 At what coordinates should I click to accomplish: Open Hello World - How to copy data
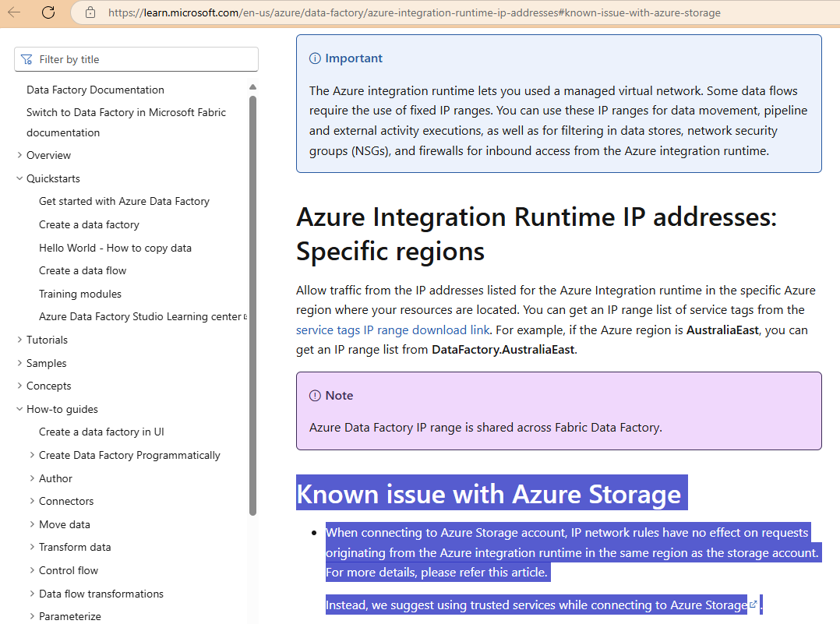tap(115, 248)
